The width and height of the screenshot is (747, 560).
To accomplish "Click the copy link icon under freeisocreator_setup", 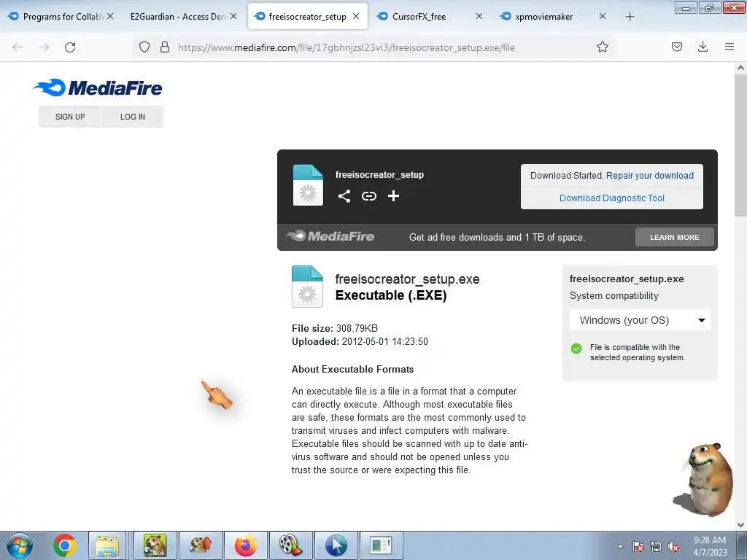I will point(368,196).
